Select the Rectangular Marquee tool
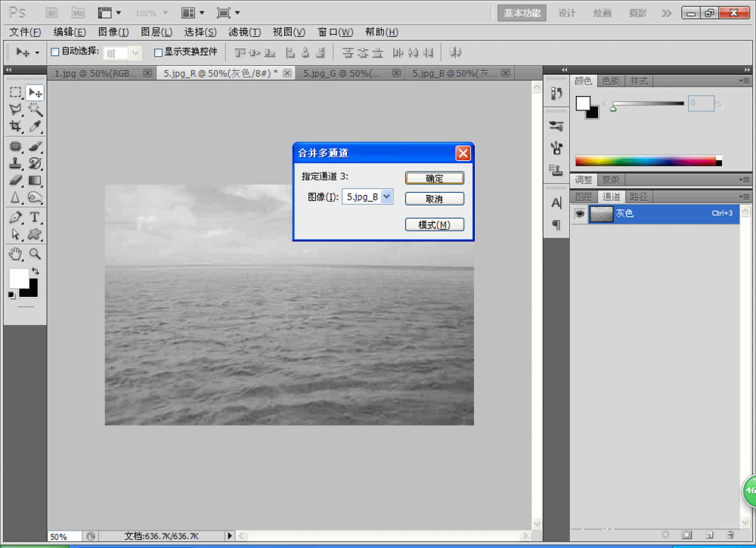Screen dimensions: 756x548 [x=15, y=92]
